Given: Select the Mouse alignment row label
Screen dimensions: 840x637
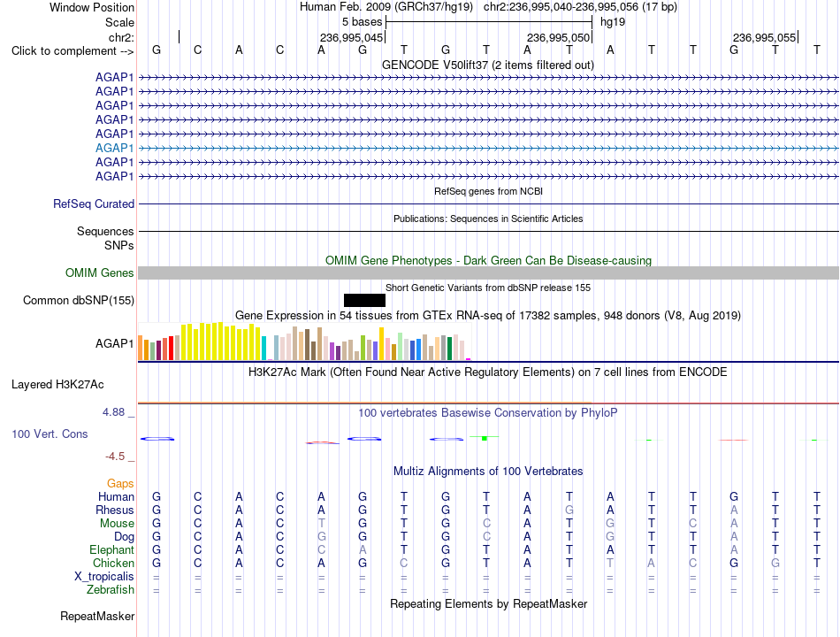Looking at the screenshot, I should [117, 524].
